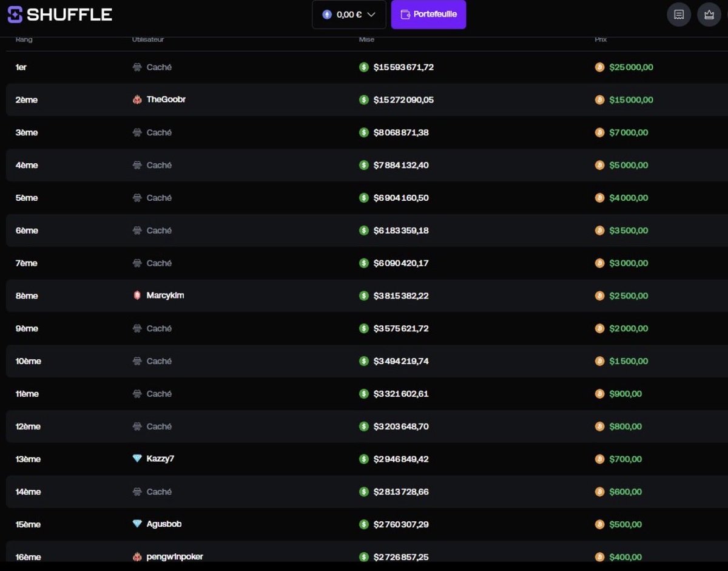
Task: Open TheGoobr user profile
Action: coord(166,100)
